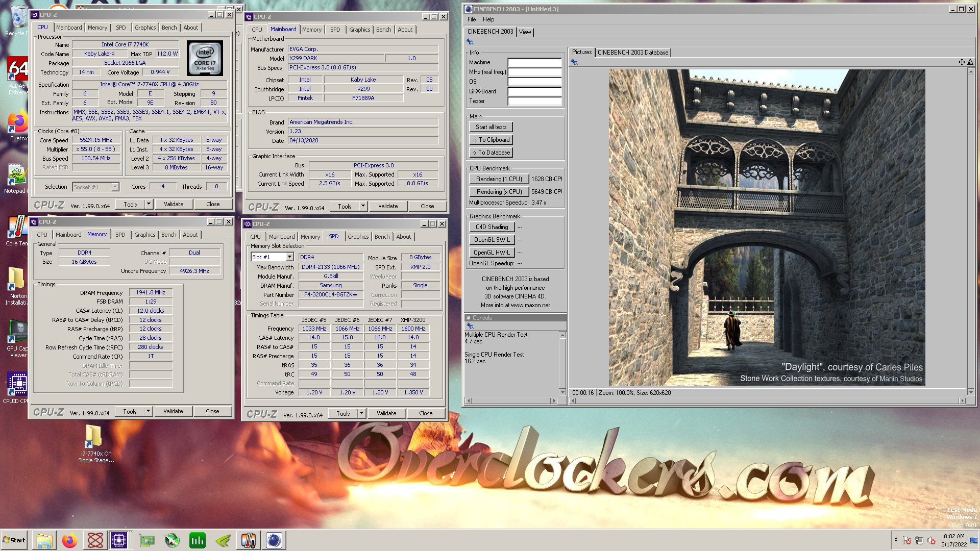The image size is (980, 551).
Task: Run Rendering (x CPU) benchmark
Action: [x=499, y=192]
